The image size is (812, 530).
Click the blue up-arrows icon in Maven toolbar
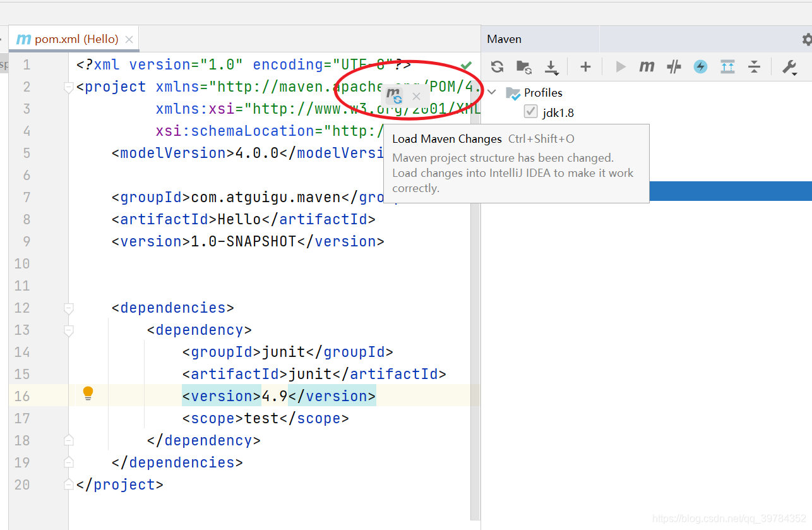coord(727,66)
